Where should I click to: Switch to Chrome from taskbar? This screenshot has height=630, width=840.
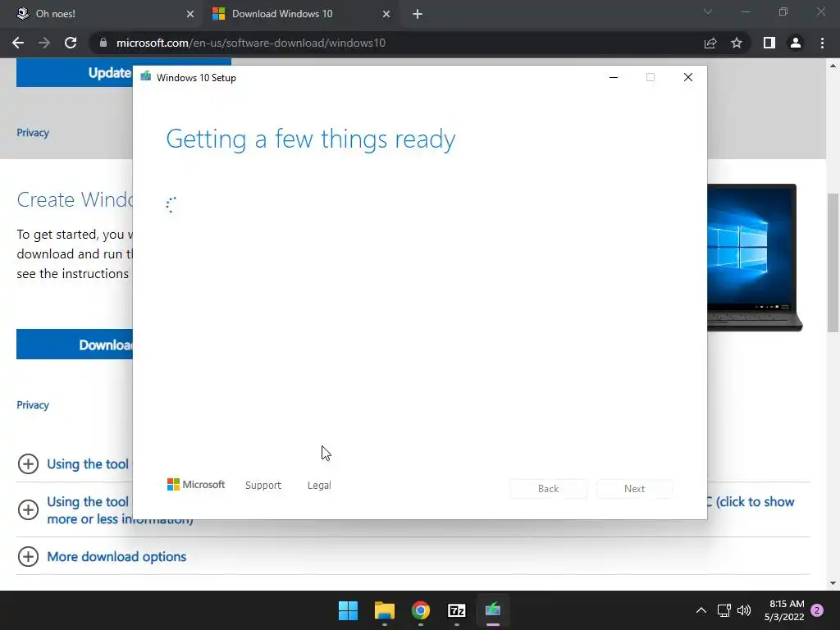point(421,610)
